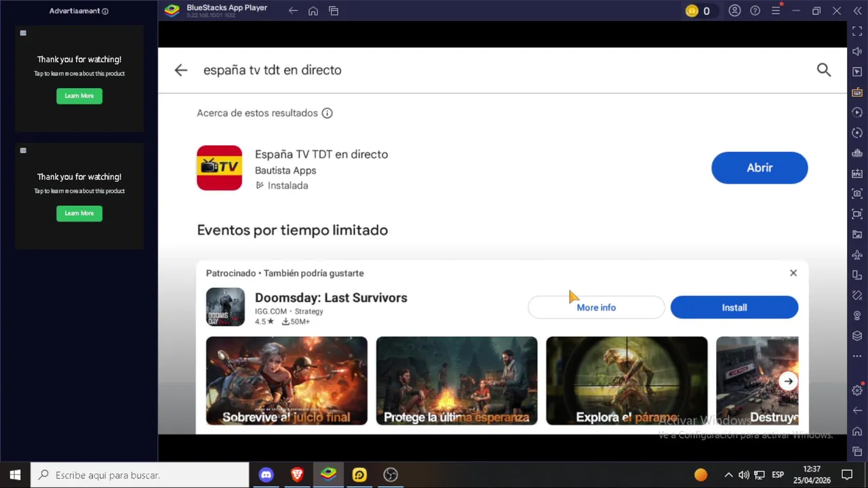Open the BlueStacks account profile icon
The image size is (868, 488).
point(734,11)
